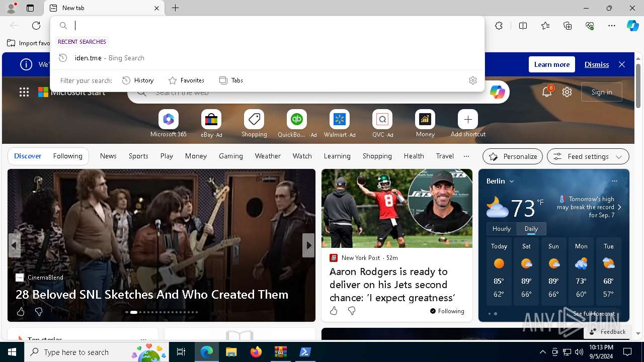Open weather card options menu

pyautogui.click(x=614, y=181)
